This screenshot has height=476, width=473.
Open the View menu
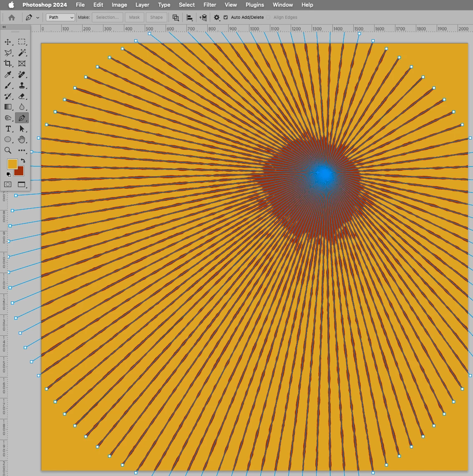point(230,5)
